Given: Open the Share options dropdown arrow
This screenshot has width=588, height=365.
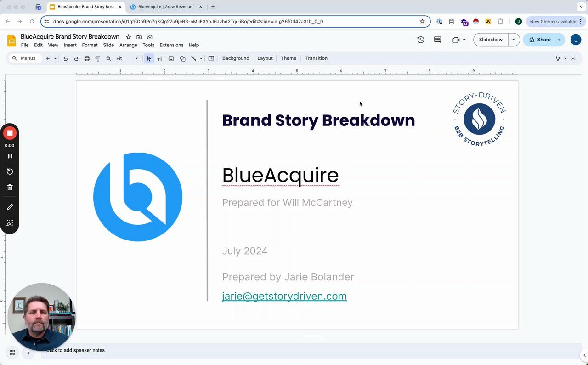Looking at the screenshot, I should coord(559,40).
